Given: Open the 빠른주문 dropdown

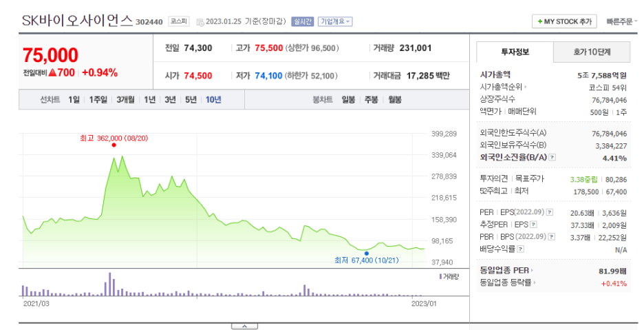Looking at the screenshot, I should pyautogui.click(x=622, y=21).
